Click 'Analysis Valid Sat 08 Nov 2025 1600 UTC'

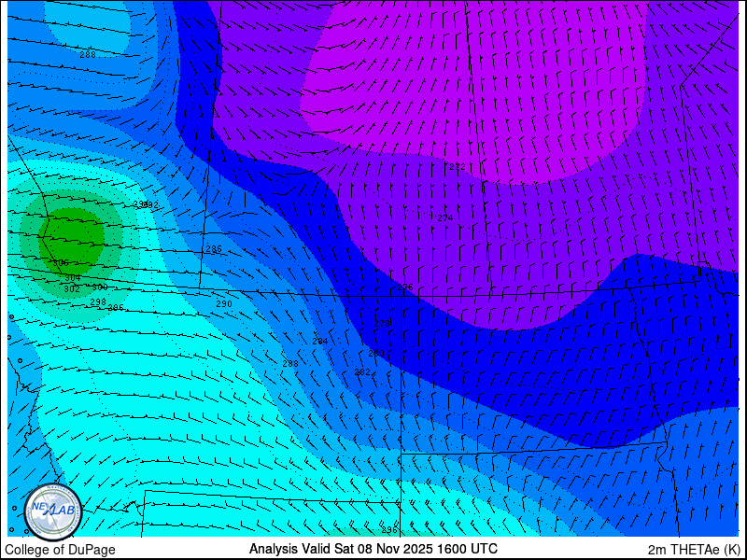[x=373, y=549]
